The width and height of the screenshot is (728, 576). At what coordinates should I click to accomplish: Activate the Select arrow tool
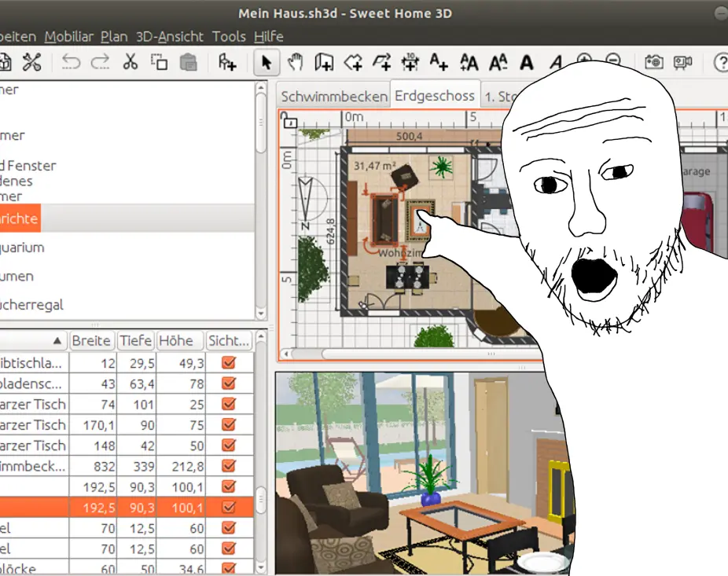(267, 62)
